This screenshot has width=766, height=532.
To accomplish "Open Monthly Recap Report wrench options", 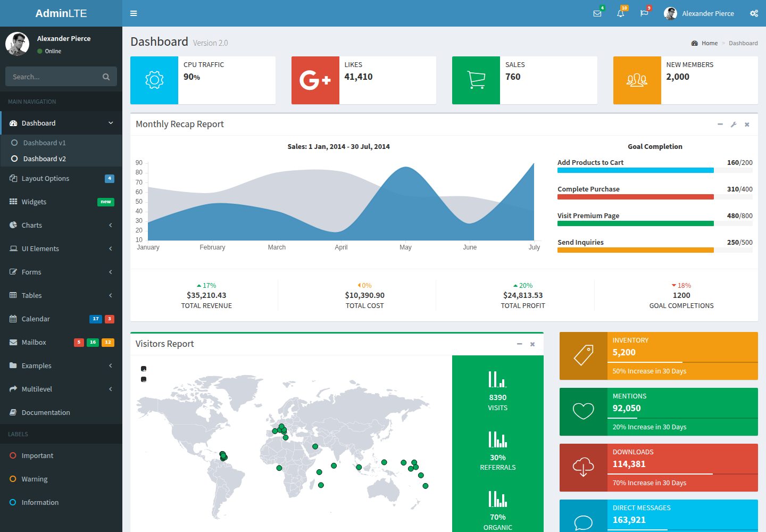I will coord(734,124).
